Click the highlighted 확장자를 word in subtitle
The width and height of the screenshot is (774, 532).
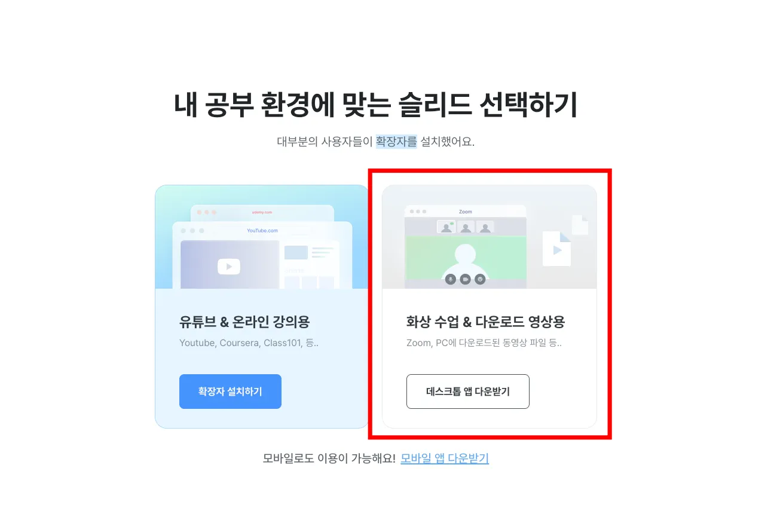pyautogui.click(x=396, y=142)
